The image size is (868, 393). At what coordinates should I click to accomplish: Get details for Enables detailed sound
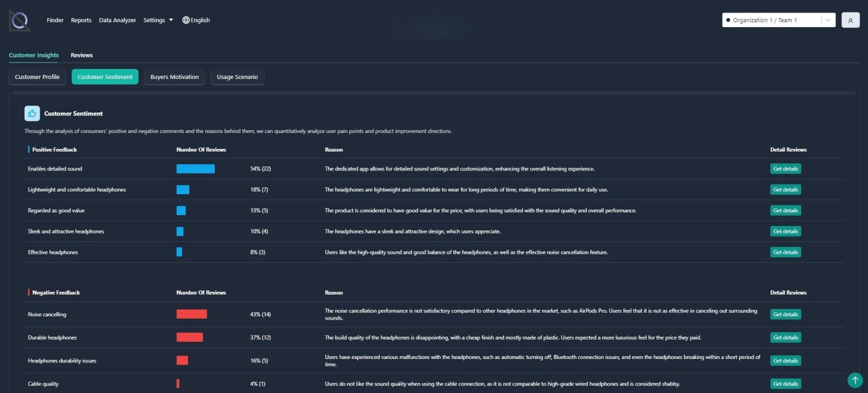point(785,168)
